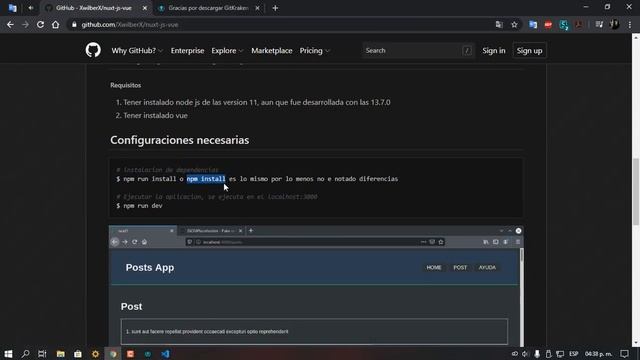Click the 'Tener instalado vue' list item
This screenshot has height=360, width=640.
(156, 116)
